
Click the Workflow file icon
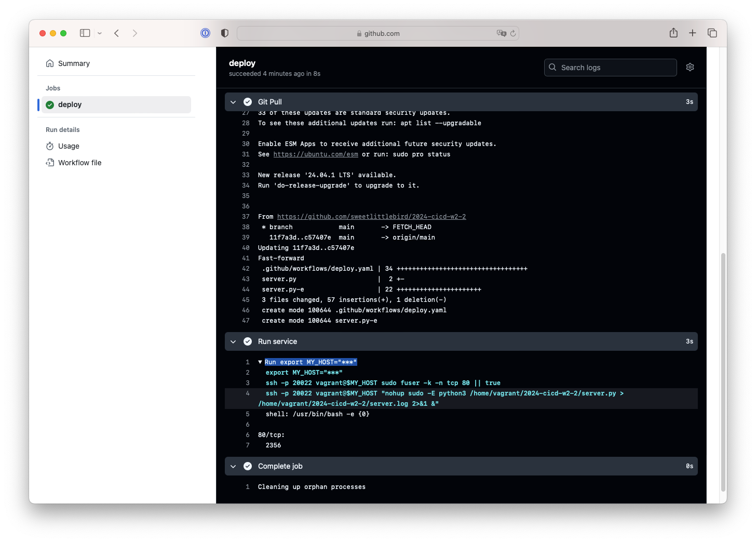pos(50,163)
